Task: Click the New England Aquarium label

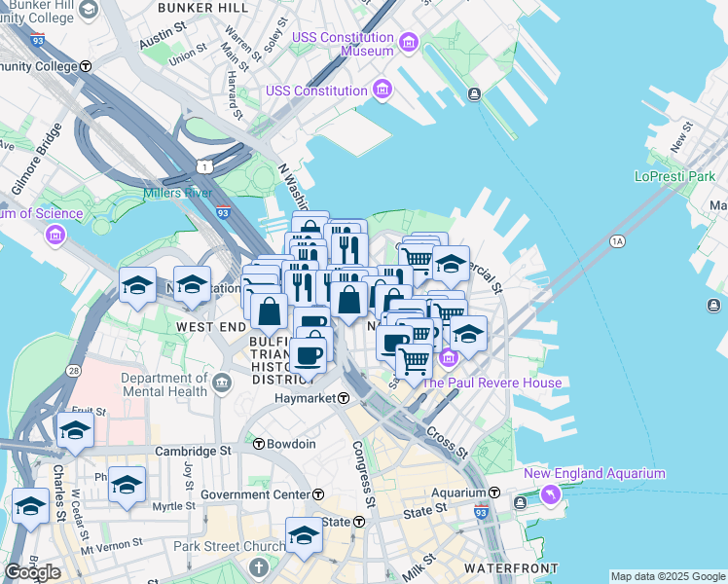Action: (595, 473)
